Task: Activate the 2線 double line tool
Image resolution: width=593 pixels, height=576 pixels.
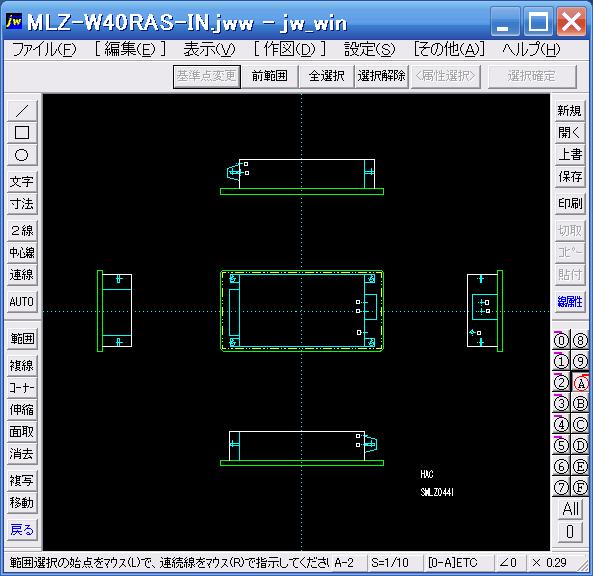Action: pyautogui.click(x=22, y=230)
